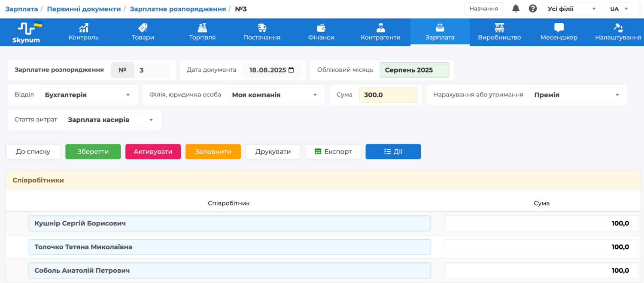Switch to the Виробництво menu tab
Viewport: 644px width, 283px height.
point(499,32)
